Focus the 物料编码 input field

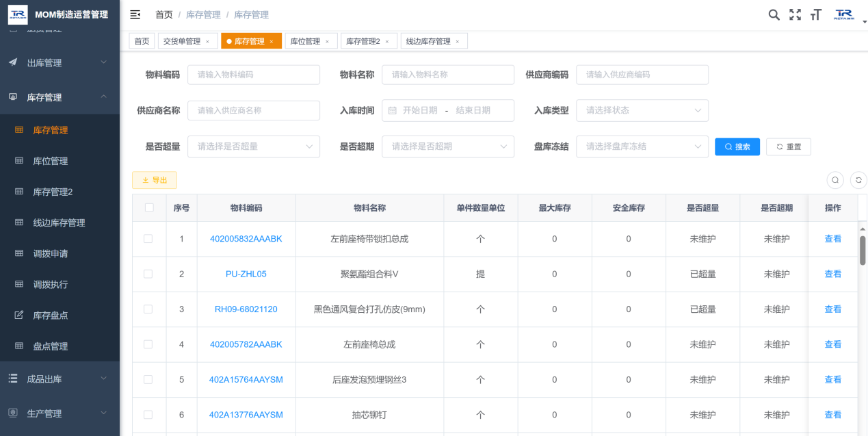point(254,75)
